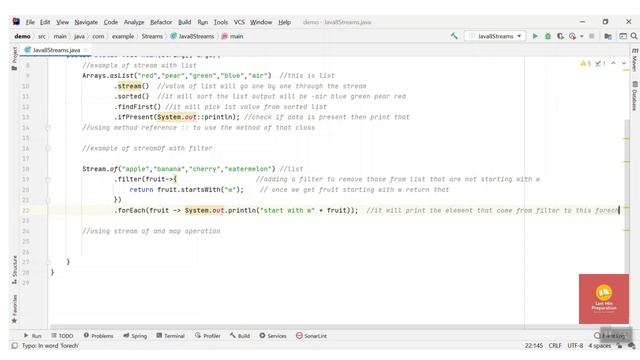640x360 pixels.
Task: Open the File menu
Action: point(30,22)
